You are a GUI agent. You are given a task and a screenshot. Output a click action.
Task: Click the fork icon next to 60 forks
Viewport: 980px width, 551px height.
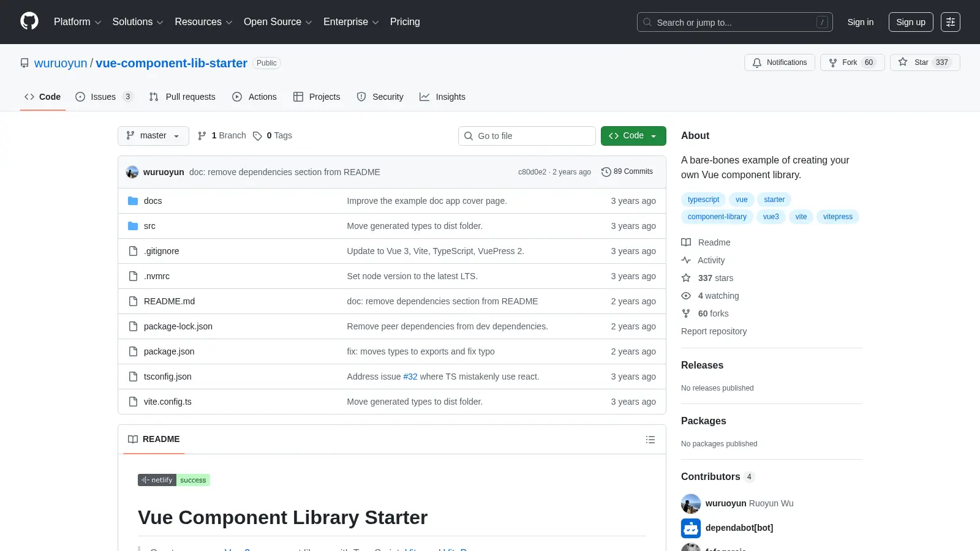[x=686, y=313]
